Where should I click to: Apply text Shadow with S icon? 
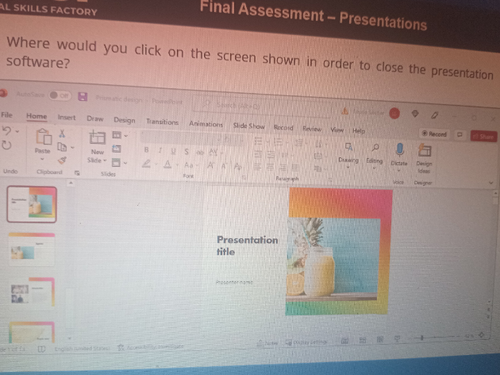coord(186,152)
